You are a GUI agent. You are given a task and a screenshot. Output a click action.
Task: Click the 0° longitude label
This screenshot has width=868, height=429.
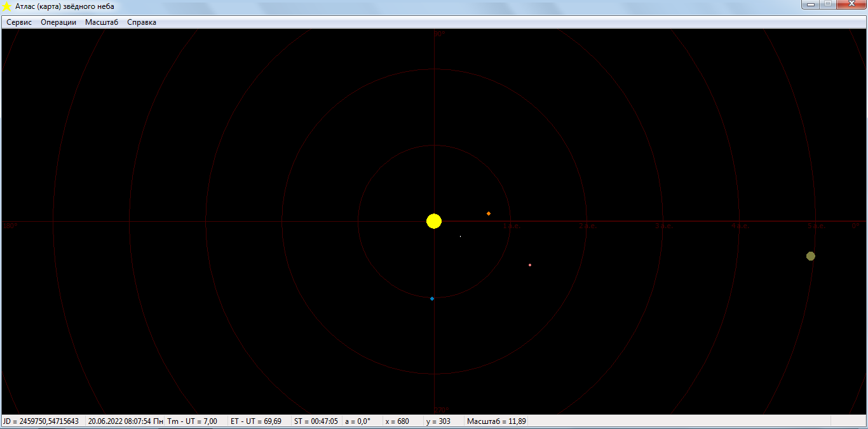[x=855, y=226]
